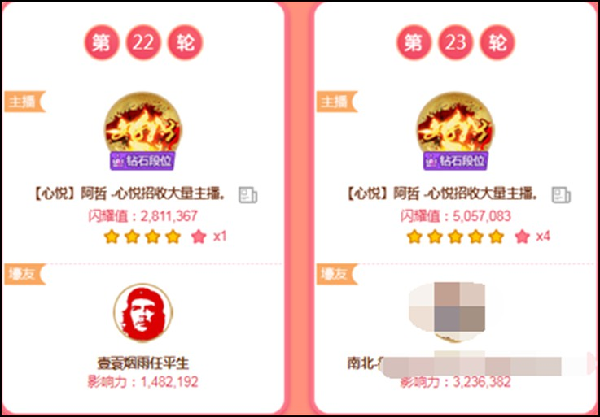Click the round 22 anchor avatar
The width and height of the screenshot is (600, 417).
[143, 122]
